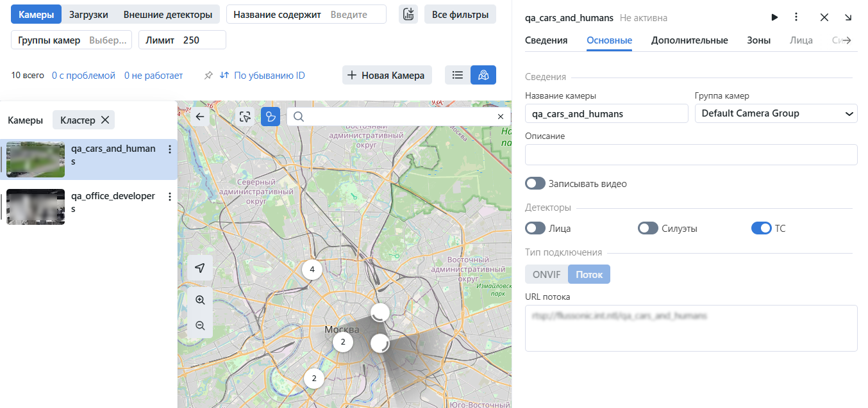Switch to the Дополнительные tab

point(689,40)
